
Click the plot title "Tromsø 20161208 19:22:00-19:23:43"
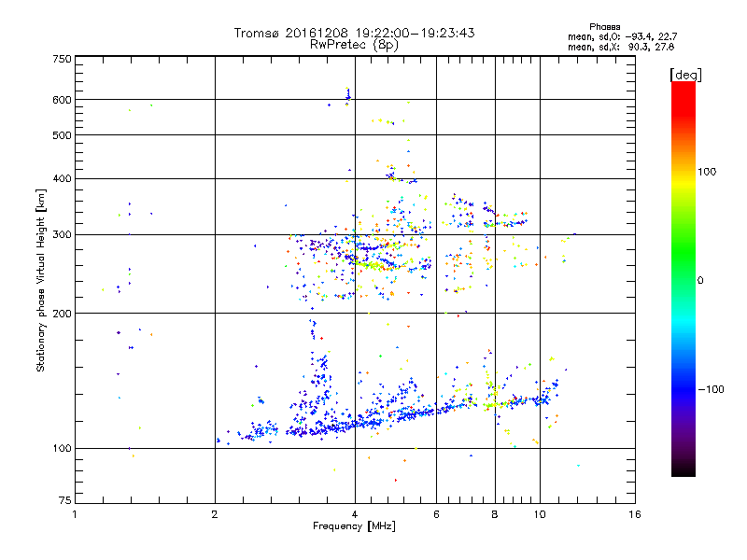pos(354,33)
